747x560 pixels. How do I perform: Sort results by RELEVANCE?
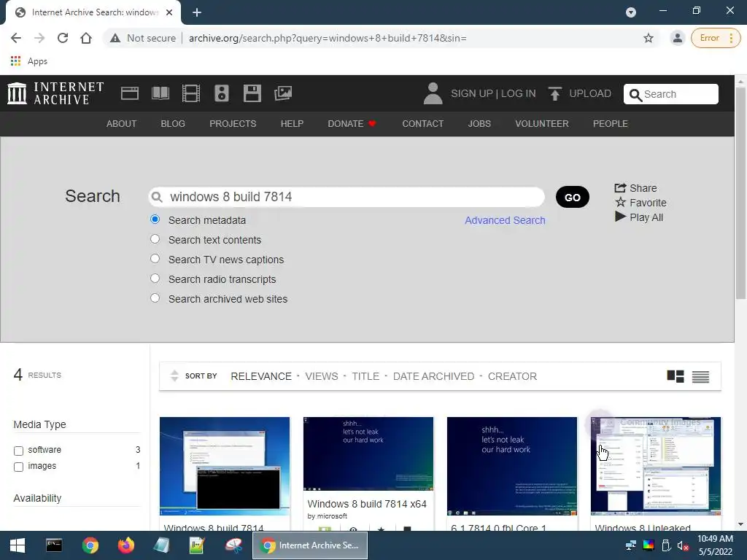pos(261,376)
